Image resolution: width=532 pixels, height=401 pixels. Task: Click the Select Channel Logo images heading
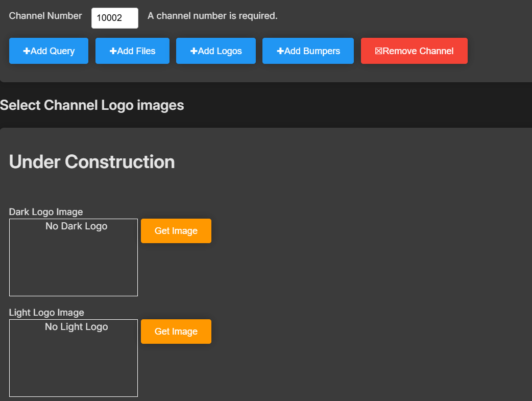[x=92, y=105]
